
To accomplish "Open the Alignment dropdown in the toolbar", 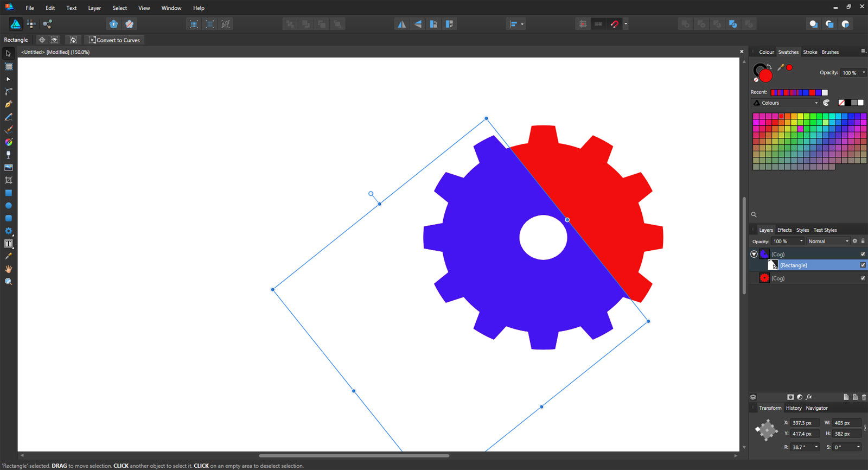I will click(516, 24).
